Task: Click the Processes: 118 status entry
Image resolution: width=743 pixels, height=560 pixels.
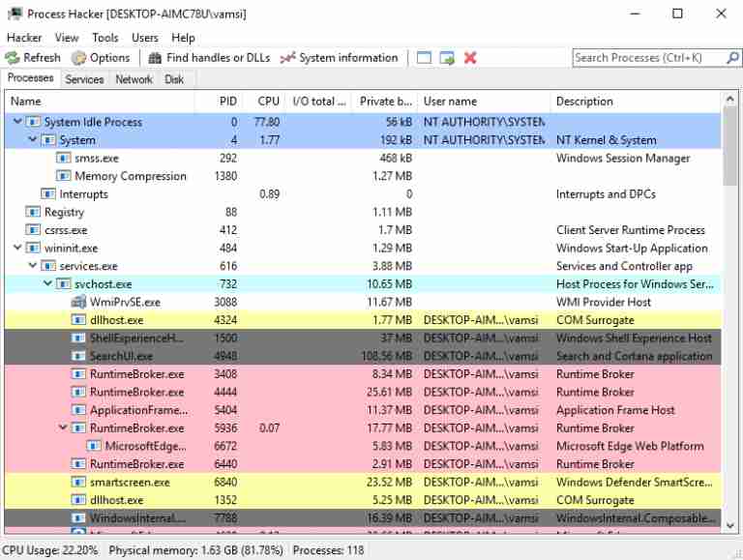Action: tap(328, 550)
